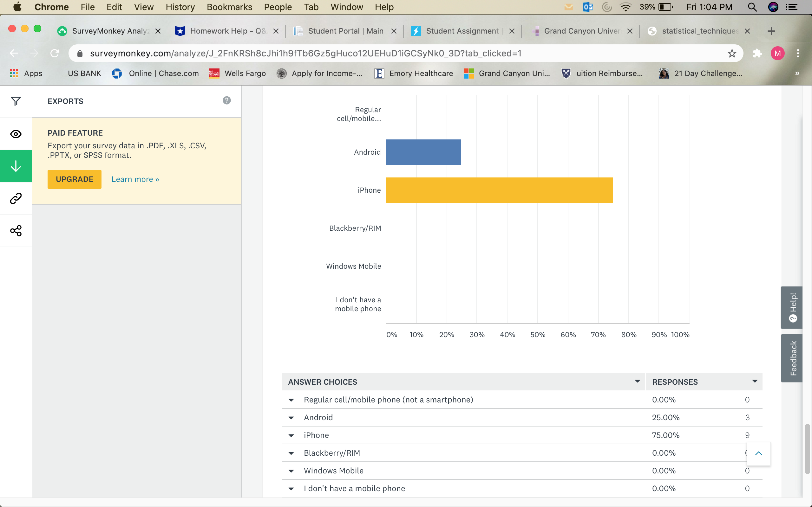Click the yellow iPhone bar in chart
Viewport: 812px width, 507px height.
pyautogui.click(x=499, y=190)
